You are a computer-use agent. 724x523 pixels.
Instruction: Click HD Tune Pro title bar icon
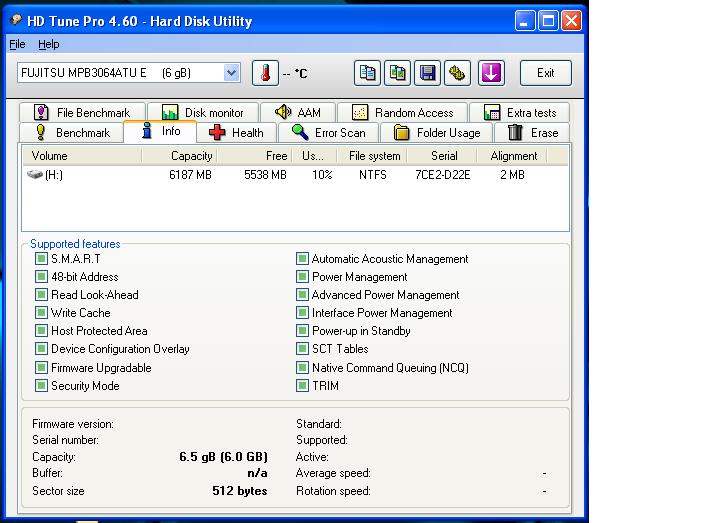click(16, 20)
